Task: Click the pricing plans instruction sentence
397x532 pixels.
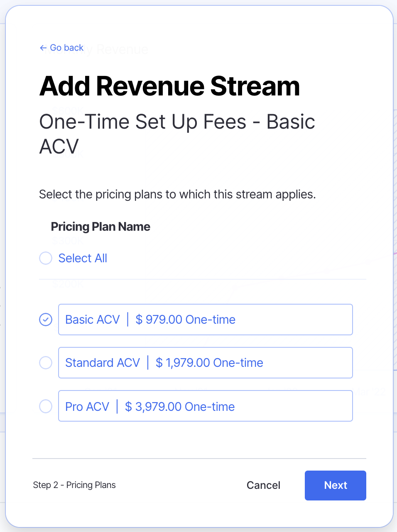Action: point(177,194)
